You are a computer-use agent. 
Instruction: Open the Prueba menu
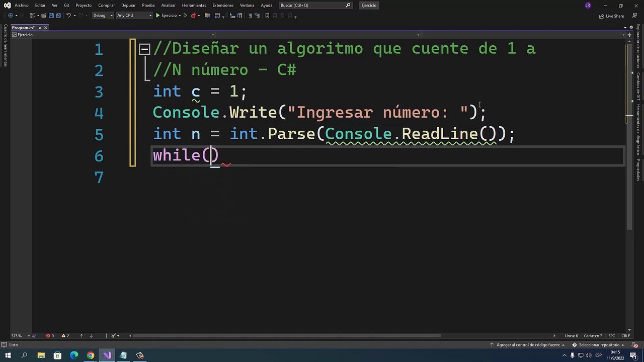pos(148,5)
